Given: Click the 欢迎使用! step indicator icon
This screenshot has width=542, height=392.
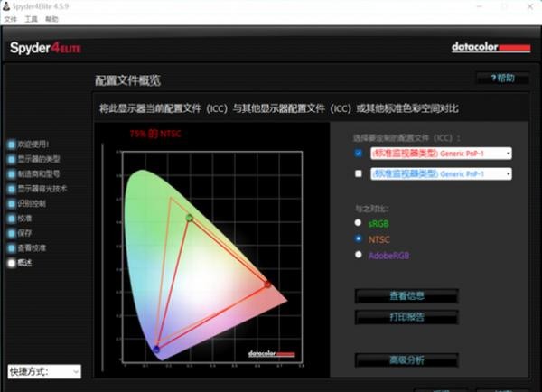Looking at the screenshot, I should pos(12,145).
